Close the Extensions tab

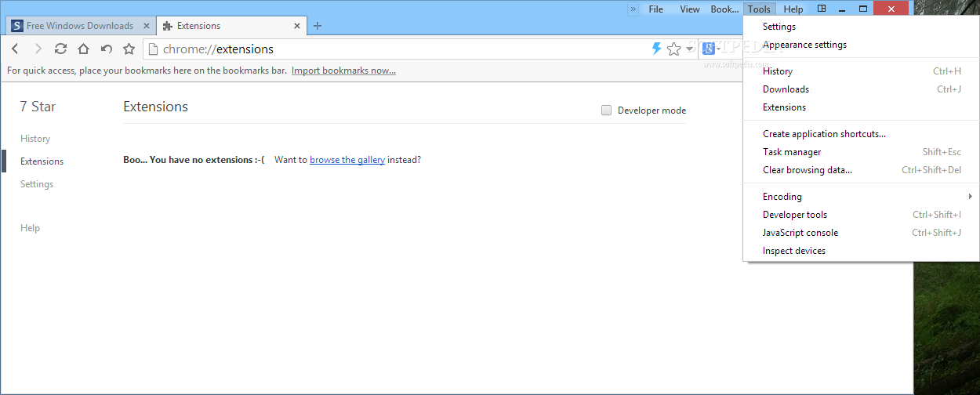tap(297, 26)
